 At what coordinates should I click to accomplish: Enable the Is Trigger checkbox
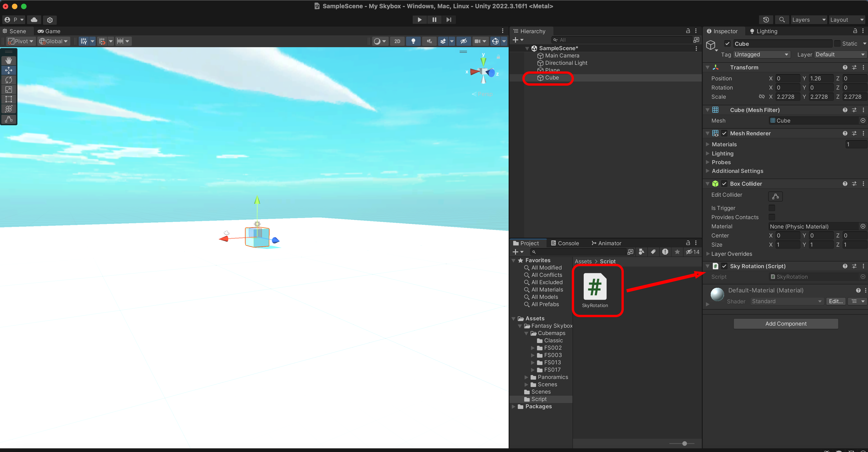(772, 208)
